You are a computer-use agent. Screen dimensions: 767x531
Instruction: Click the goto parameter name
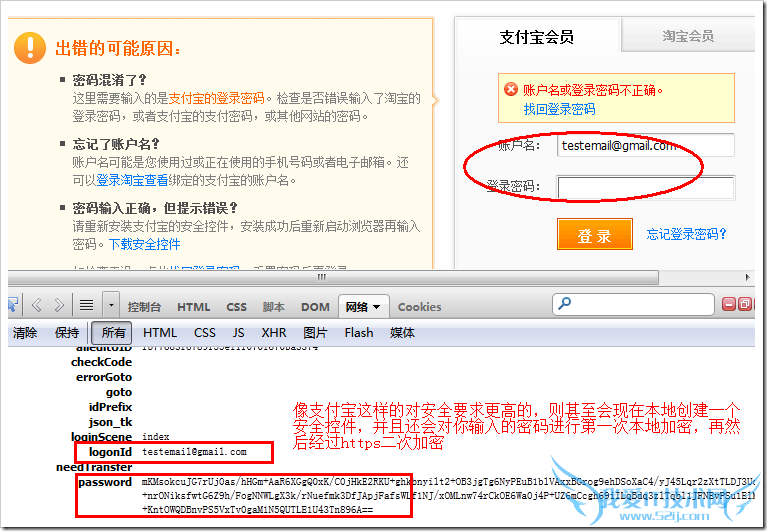pyautogui.click(x=119, y=392)
